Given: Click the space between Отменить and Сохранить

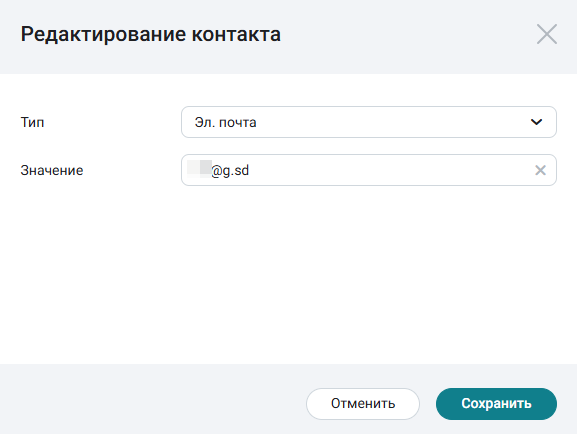Looking at the screenshot, I should tap(428, 404).
